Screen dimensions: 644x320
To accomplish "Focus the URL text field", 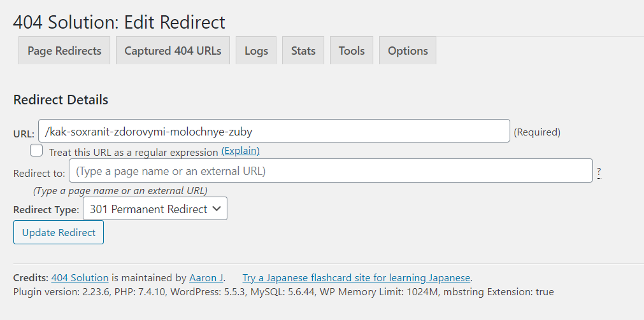I will coord(274,130).
